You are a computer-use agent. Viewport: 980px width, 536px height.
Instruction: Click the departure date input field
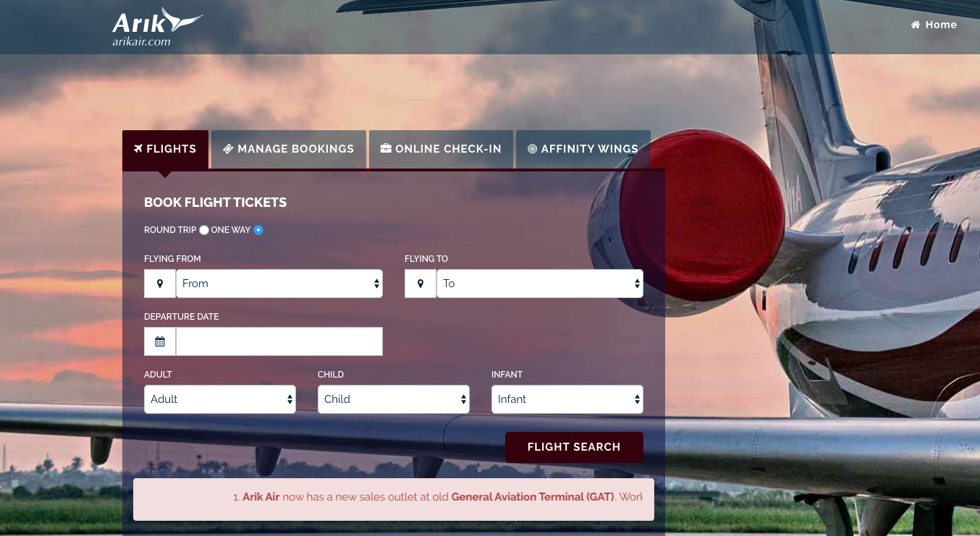click(279, 341)
